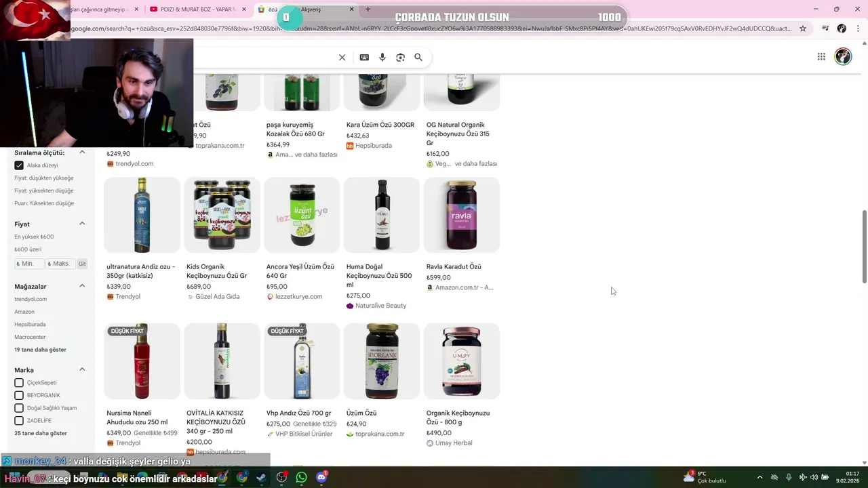Open Ancora Yeşil Üzüm Özü image
The image size is (868, 488).
click(302, 216)
